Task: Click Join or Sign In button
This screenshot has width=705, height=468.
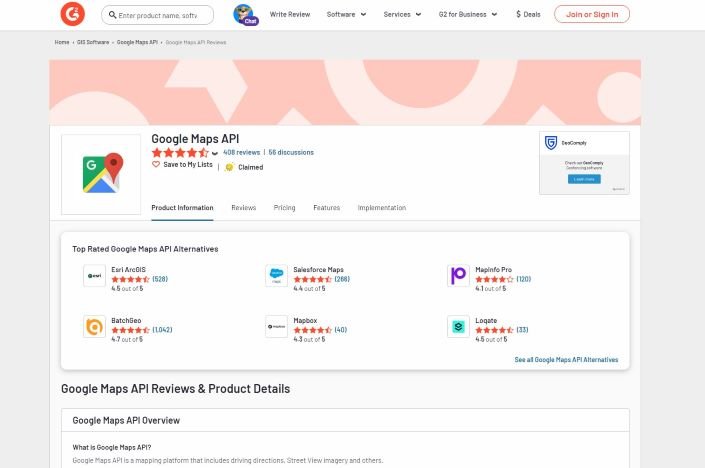Action: 592,14
